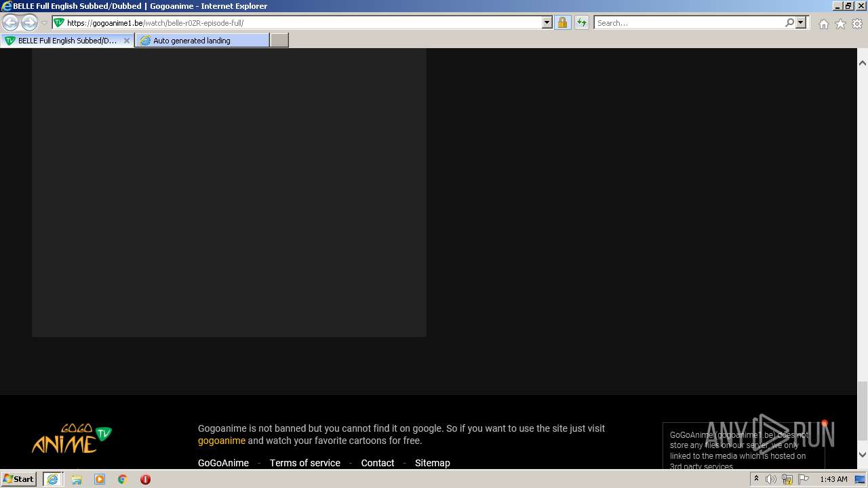
Task: Open the security lock report icon
Action: [x=562, y=22]
